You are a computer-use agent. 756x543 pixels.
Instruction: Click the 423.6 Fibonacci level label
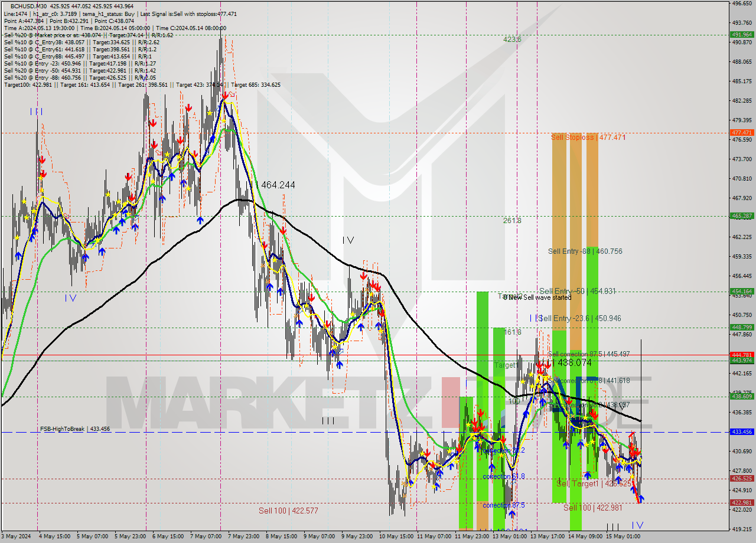pos(512,40)
